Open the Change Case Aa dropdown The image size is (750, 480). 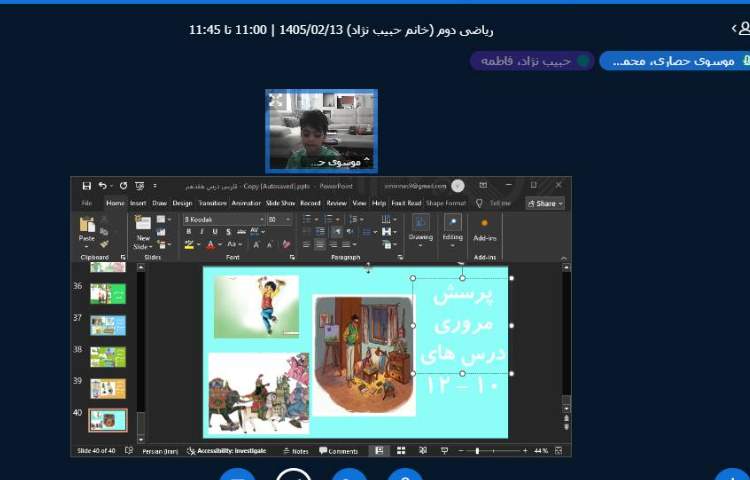[234, 245]
